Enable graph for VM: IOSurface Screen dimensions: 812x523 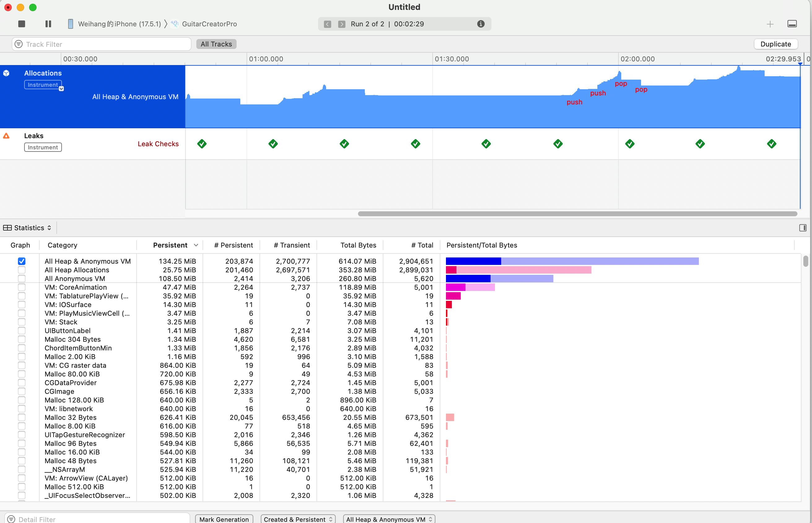click(21, 305)
